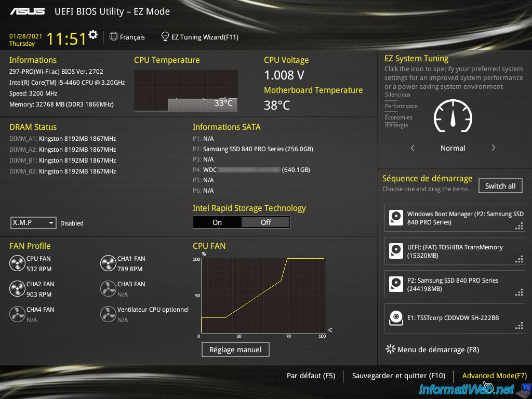This screenshot has width=532, height=399.
Task: Click the TSSTcorp CDDVDW optical drive icon
Action: click(396, 318)
